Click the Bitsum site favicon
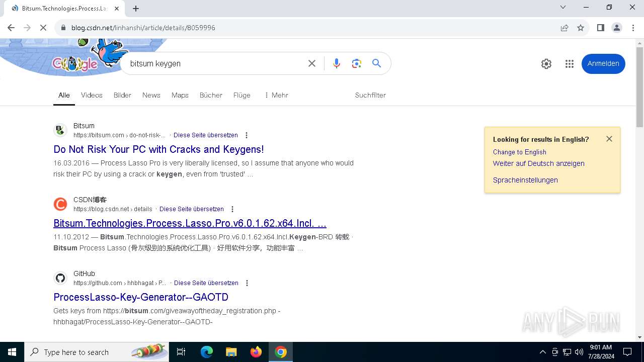 [60, 130]
